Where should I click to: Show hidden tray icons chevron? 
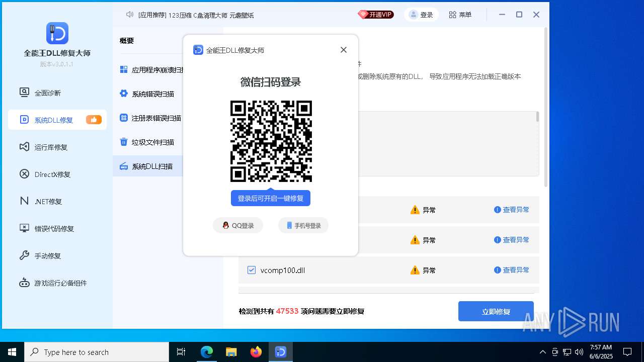pyautogui.click(x=542, y=352)
